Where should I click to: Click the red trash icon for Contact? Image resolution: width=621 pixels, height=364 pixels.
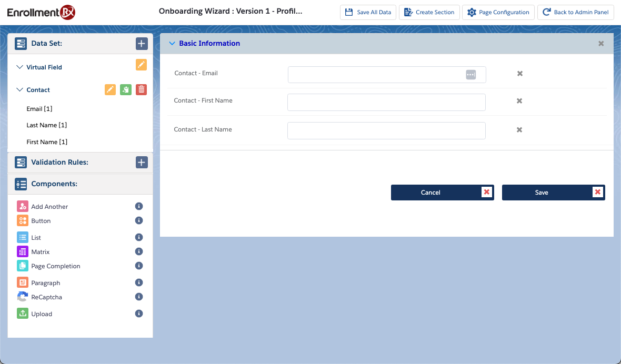pyautogui.click(x=141, y=90)
